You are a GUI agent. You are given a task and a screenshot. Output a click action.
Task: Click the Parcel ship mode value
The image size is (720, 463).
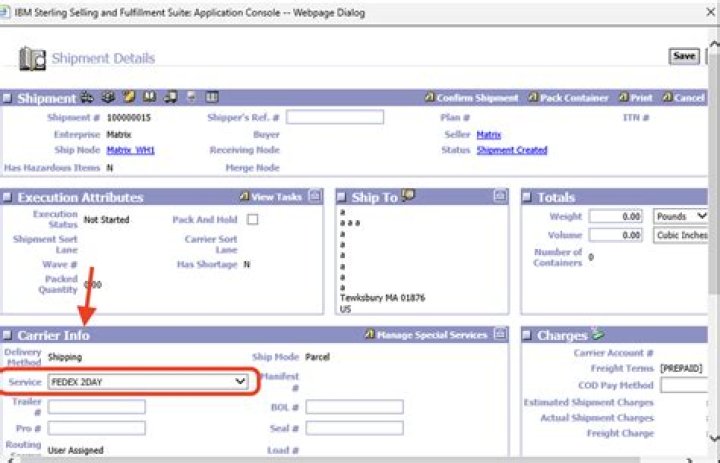point(317,357)
